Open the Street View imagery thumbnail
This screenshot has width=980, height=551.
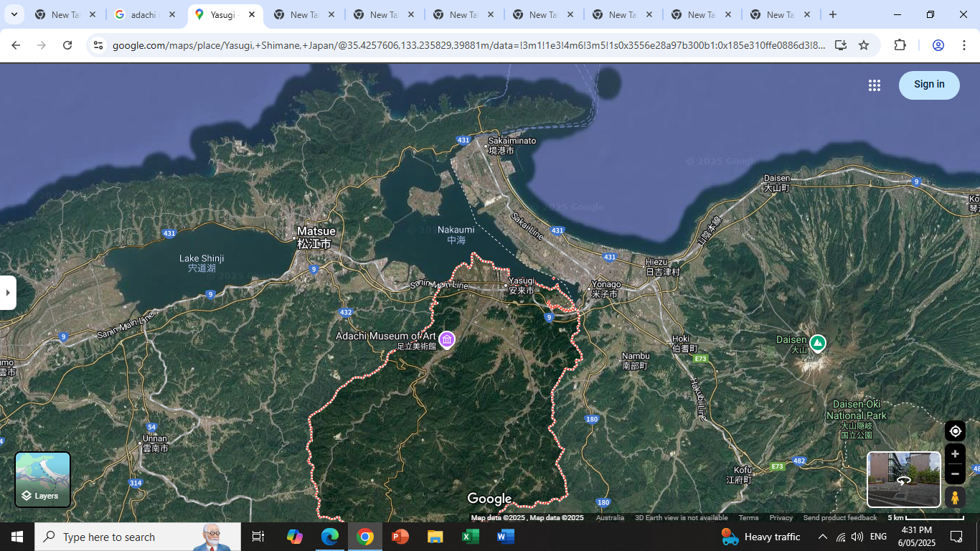[904, 479]
